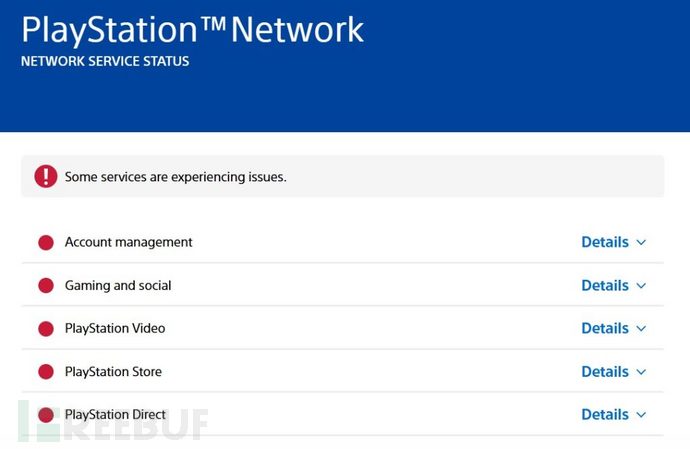This screenshot has width=690, height=449.
Task: Open Details link for Account management
Action: click(x=605, y=242)
